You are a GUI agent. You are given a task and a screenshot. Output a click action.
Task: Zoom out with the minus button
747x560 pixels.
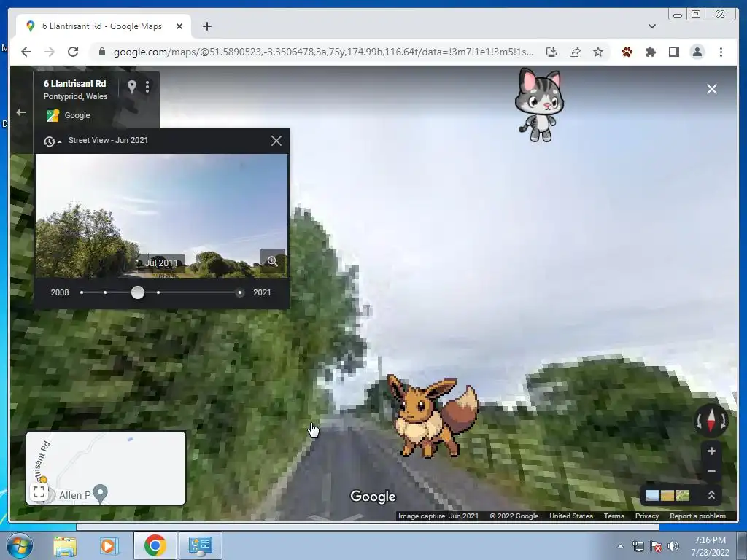coord(711,472)
